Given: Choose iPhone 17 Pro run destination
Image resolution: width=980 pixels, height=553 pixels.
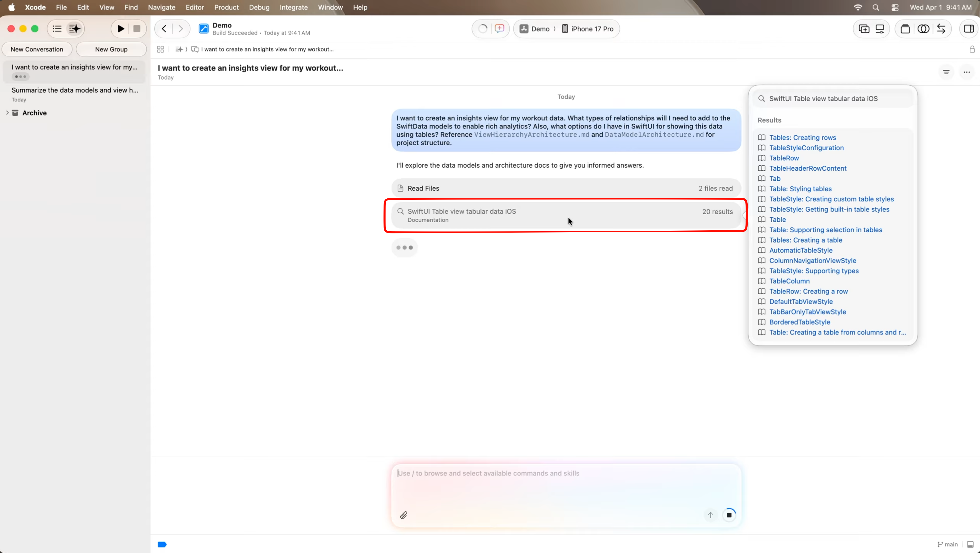Looking at the screenshot, I should point(588,29).
